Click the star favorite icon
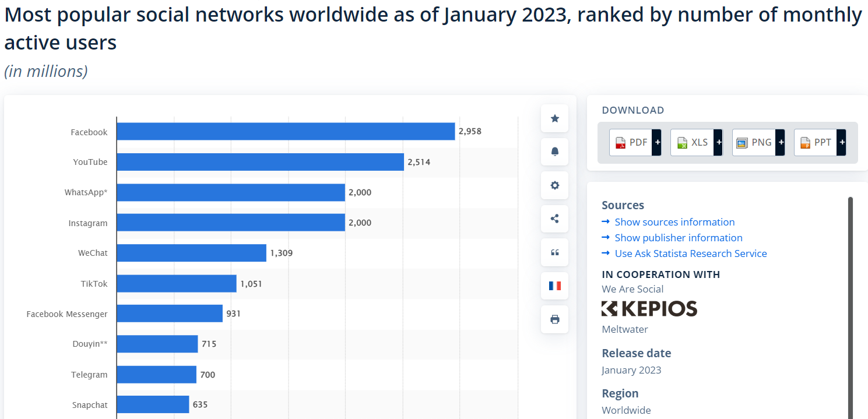Viewport: 868px width, 419px height. coord(554,119)
